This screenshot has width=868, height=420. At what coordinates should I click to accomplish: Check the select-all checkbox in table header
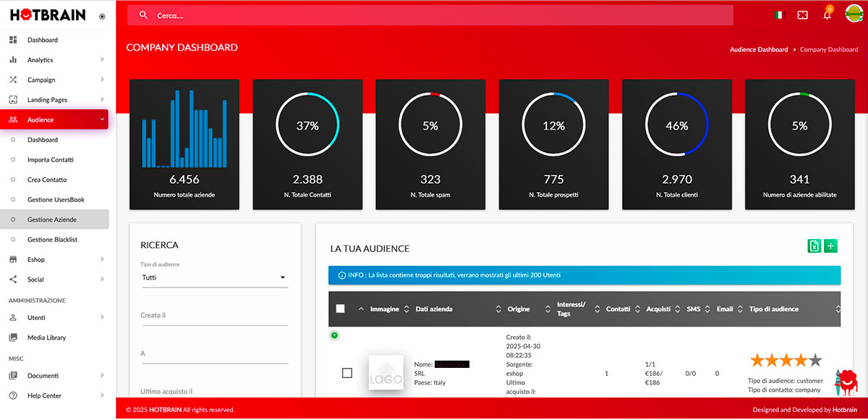341,309
